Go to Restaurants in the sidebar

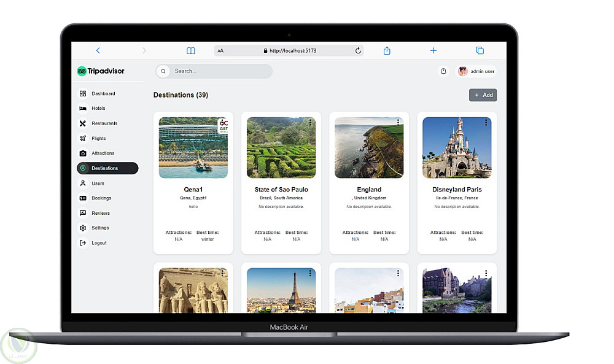pyautogui.click(x=107, y=123)
